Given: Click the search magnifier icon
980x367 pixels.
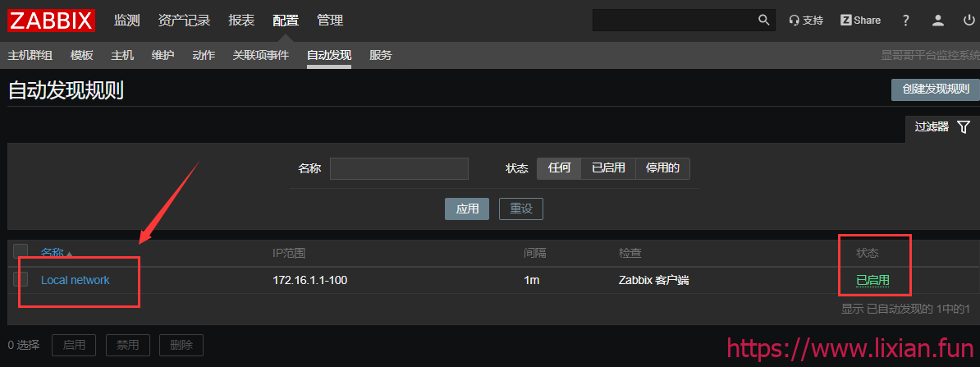Looking at the screenshot, I should (x=764, y=20).
